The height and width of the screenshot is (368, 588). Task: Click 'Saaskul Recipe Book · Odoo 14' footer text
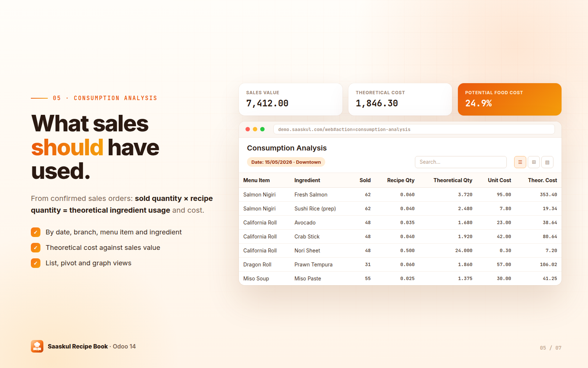(92, 346)
